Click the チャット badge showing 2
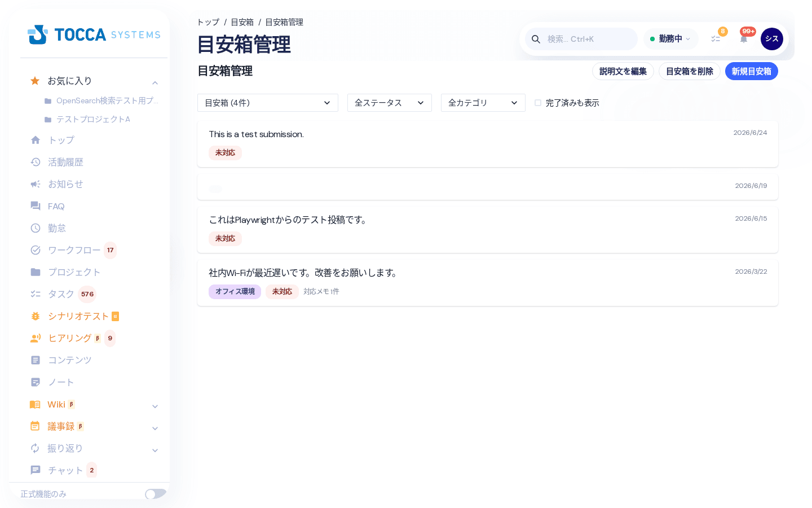812x508 pixels. click(92, 470)
